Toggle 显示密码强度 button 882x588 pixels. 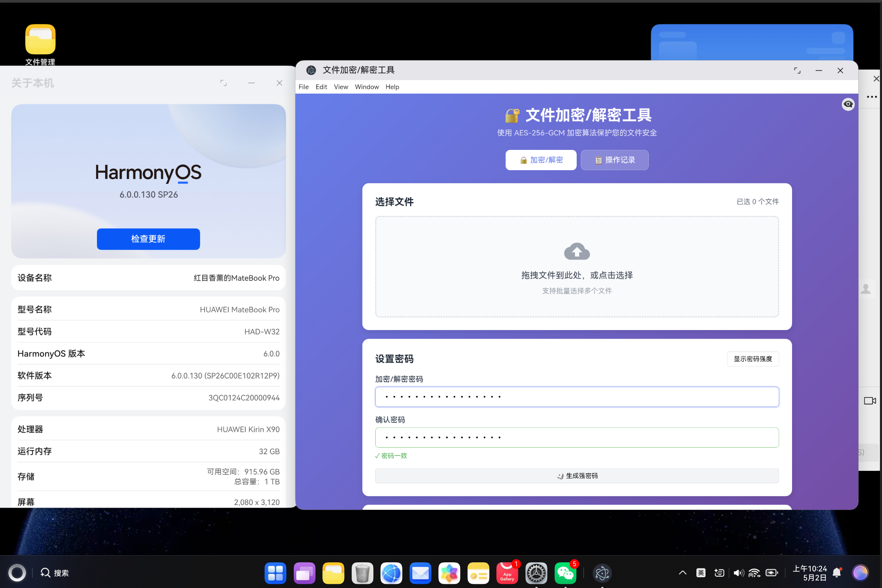point(753,359)
